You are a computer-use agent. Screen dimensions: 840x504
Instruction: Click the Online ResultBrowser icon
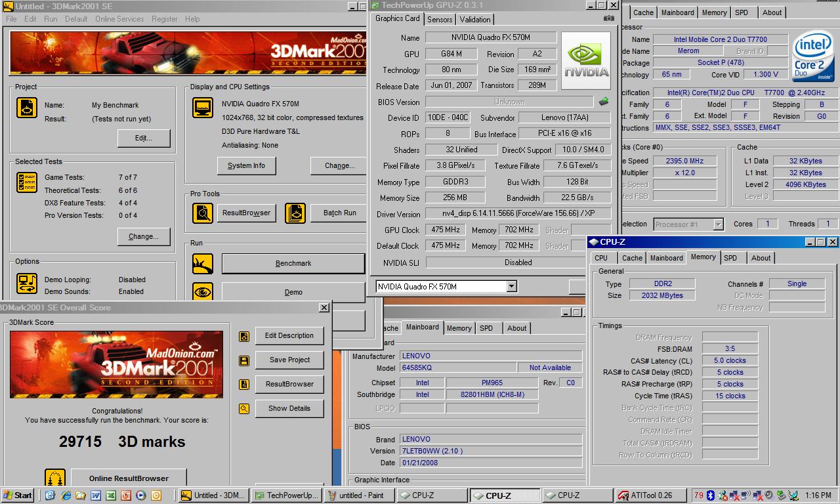[x=55, y=478]
